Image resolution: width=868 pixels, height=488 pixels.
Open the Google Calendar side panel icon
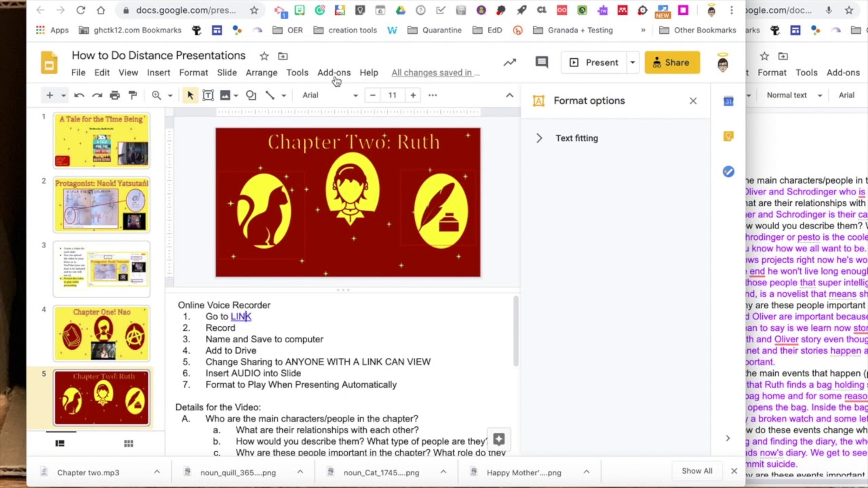tap(728, 101)
